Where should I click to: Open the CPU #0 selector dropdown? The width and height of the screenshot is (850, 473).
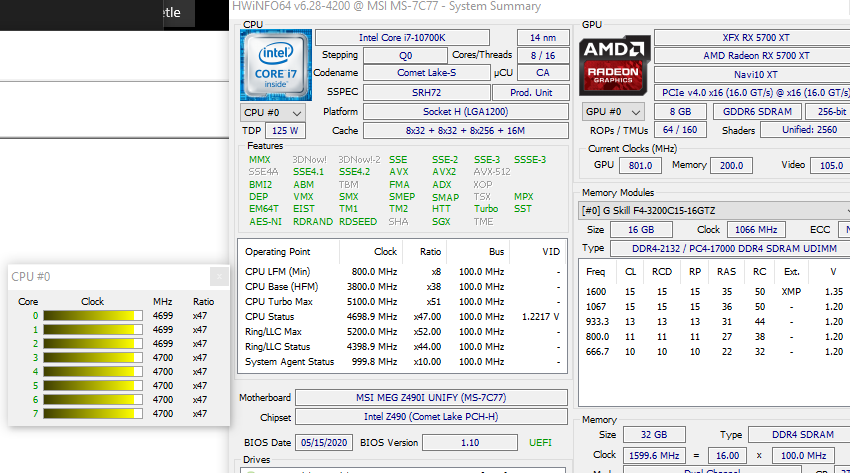click(x=273, y=113)
